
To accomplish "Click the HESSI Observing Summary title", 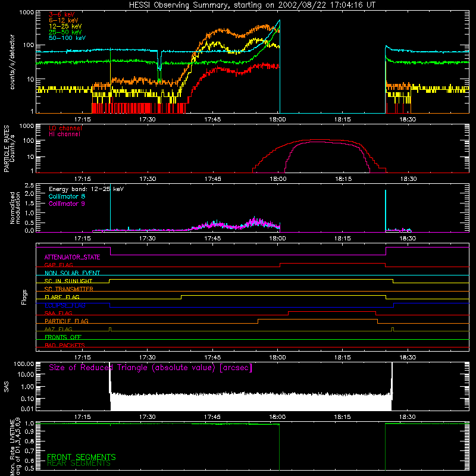I will click(x=252, y=5).
